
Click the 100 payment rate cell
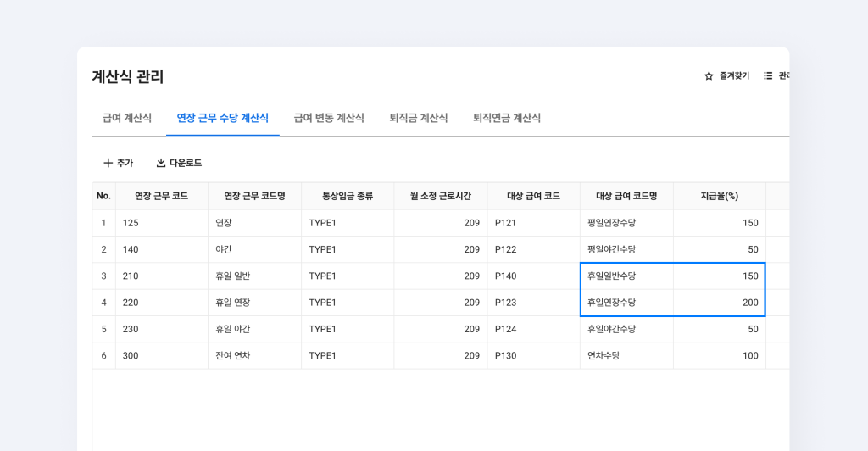point(720,356)
